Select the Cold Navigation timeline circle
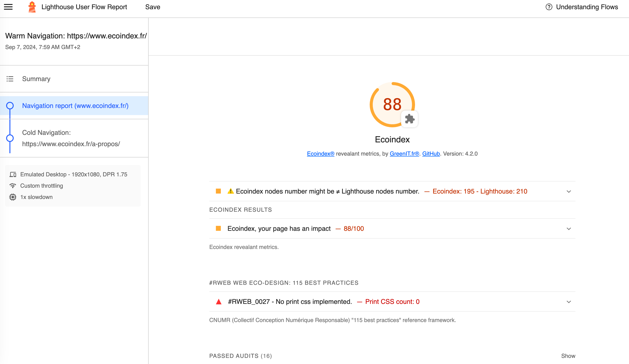 click(10, 138)
